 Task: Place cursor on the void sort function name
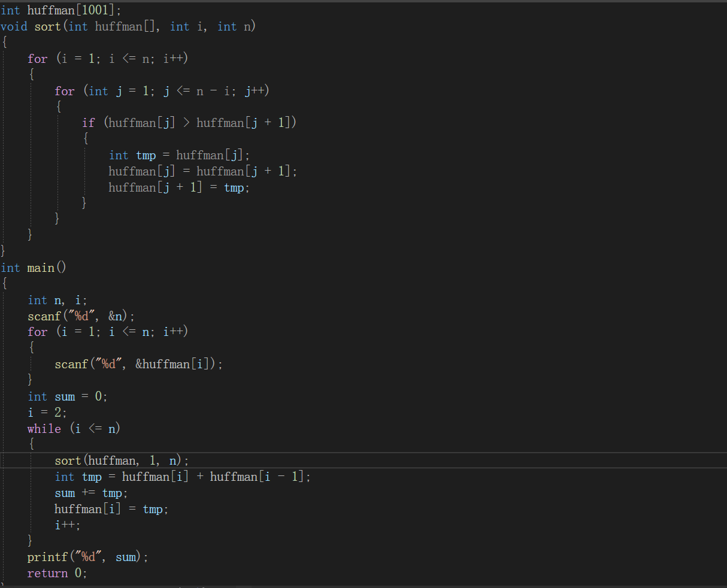[47, 26]
